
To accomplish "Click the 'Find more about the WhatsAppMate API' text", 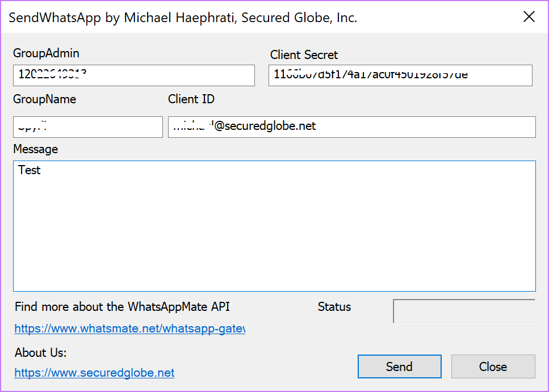I will point(122,306).
